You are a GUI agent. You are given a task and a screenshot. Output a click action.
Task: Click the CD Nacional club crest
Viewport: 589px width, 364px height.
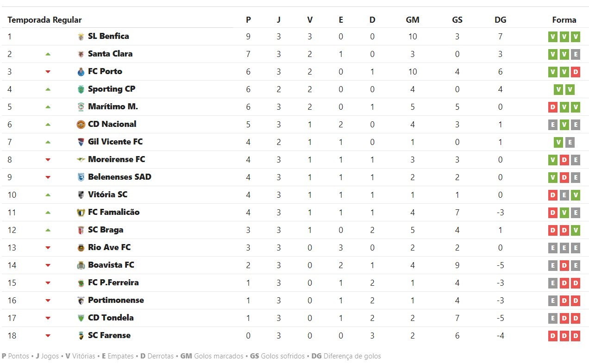(x=81, y=125)
